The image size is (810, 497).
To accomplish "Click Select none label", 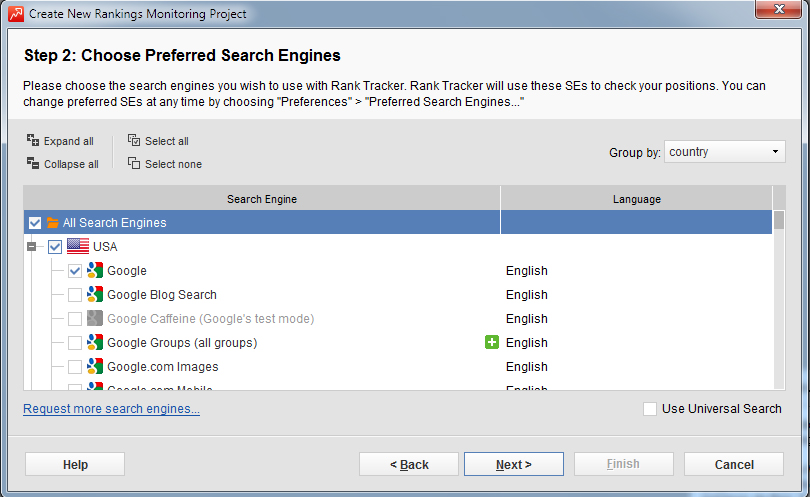I will pyautogui.click(x=173, y=164).
